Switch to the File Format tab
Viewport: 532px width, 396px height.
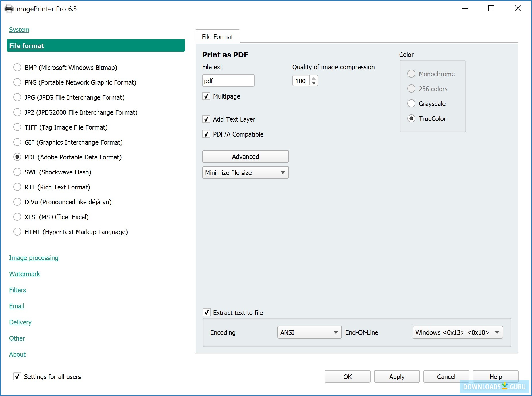click(217, 37)
